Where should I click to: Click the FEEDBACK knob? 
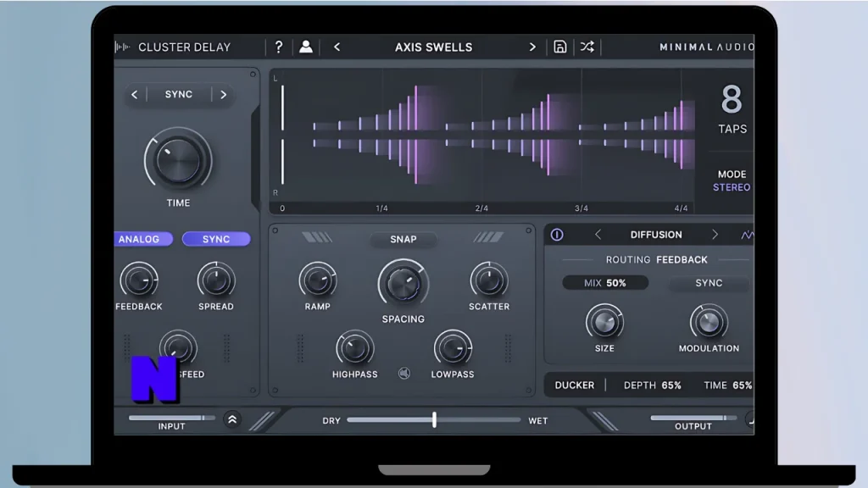point(139,280)
